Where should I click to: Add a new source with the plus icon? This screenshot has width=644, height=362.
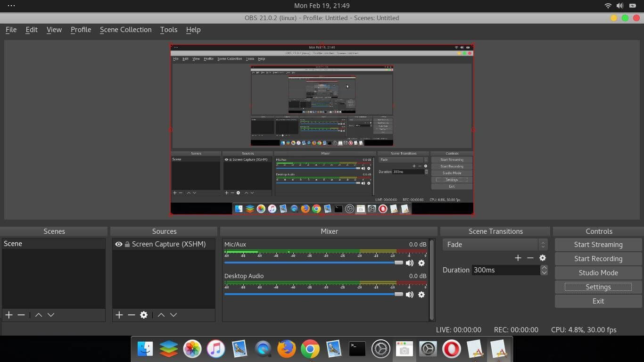119,315
